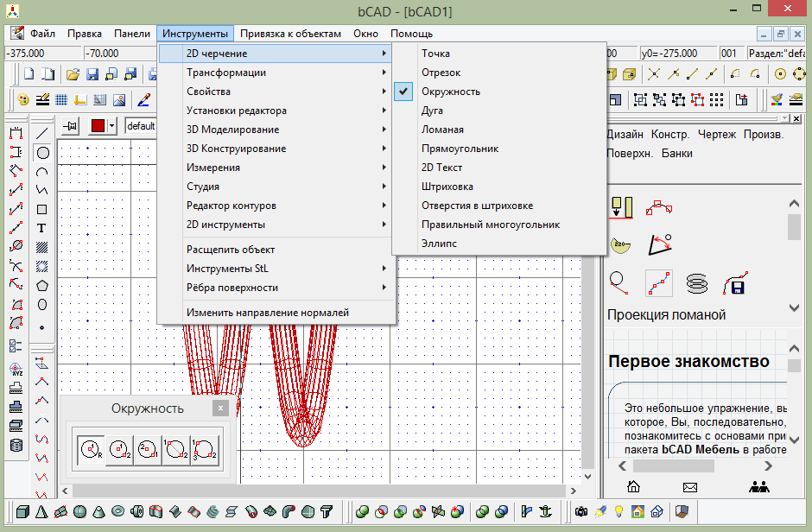Screen dimensions: 812x532
Task: Expand the 3D Моделирование submenu
Action: (x=276, y=130)
